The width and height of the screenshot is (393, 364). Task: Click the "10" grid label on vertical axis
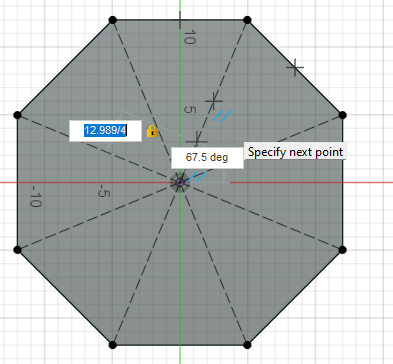coord(190,37)
